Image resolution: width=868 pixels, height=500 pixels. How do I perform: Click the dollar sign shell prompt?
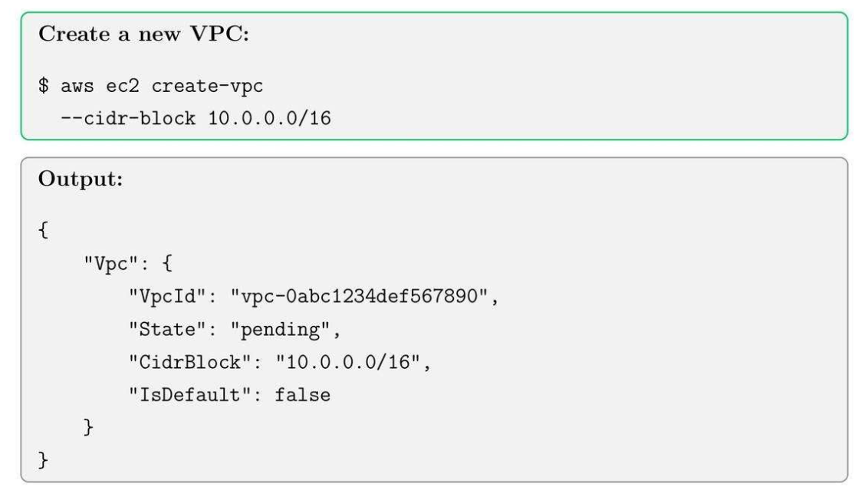click(44, 87)
